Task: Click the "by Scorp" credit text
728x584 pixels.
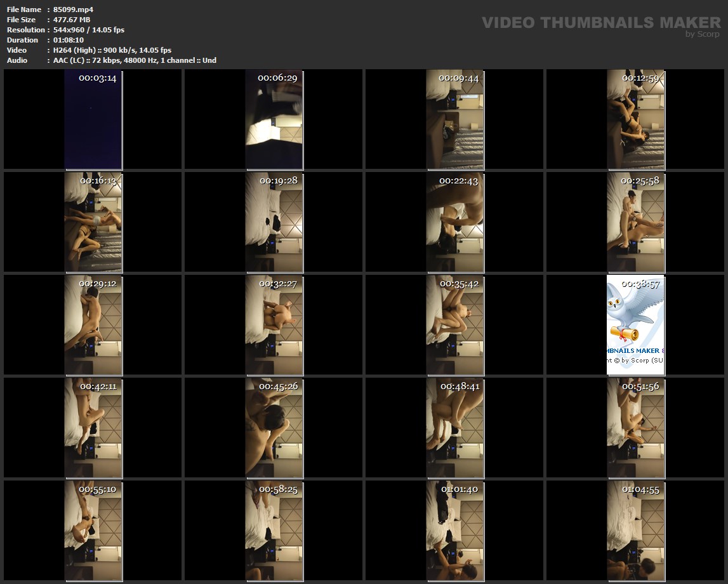Action: pyautogui.click(x=702, y=34)
